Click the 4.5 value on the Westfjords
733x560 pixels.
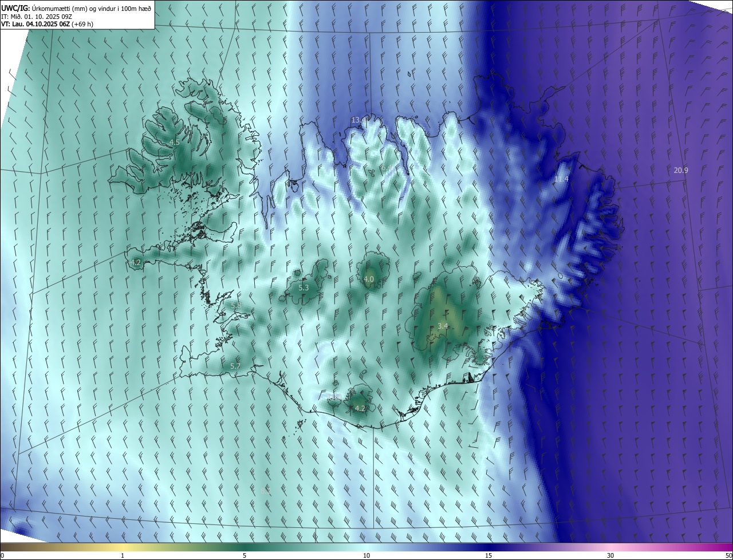pyautogui.click(x=175, y=142)
